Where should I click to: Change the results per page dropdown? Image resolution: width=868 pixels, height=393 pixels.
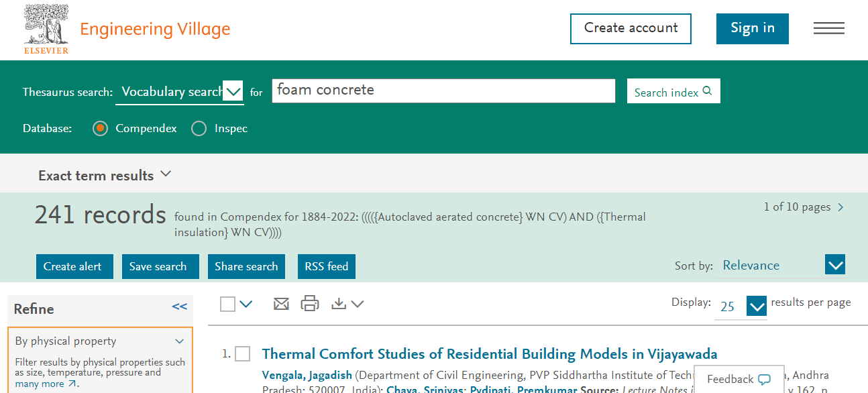pyautogui.click(x=756, y=307)
